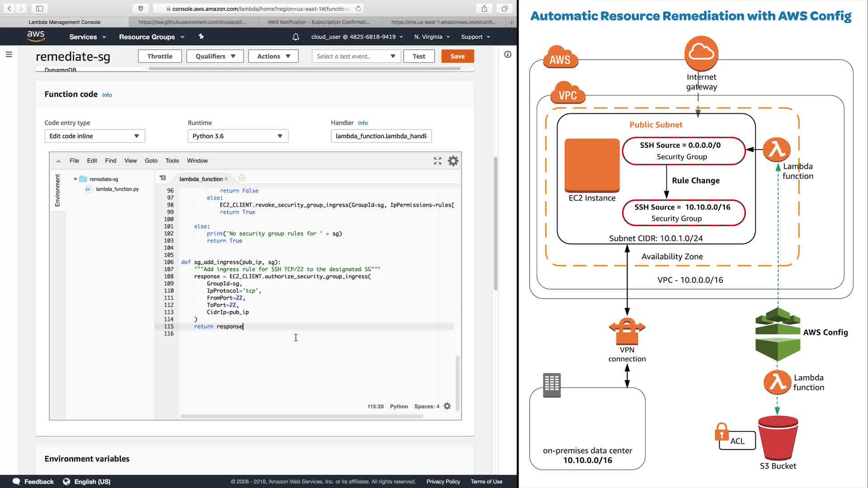Click the editor settings gear icon
The height and width of the screenshot is (488, 868).
pos(453,161)
